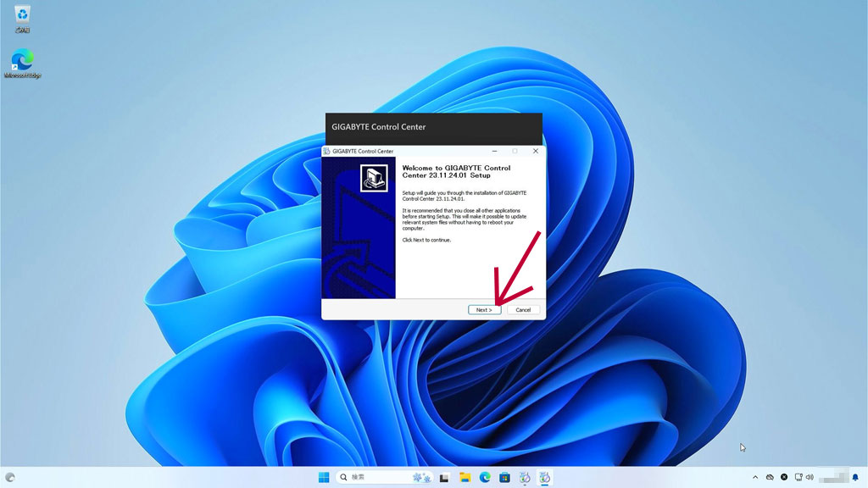The height and width of the screenshot is (488, 868).
Task: Open the Windows Start menu
Action: tap(324, 478)
